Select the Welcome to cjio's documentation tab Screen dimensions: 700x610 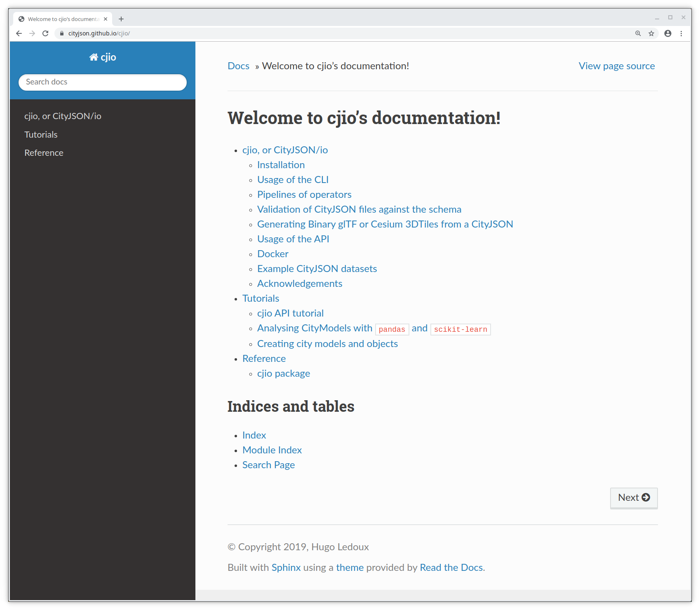point(63,19)
